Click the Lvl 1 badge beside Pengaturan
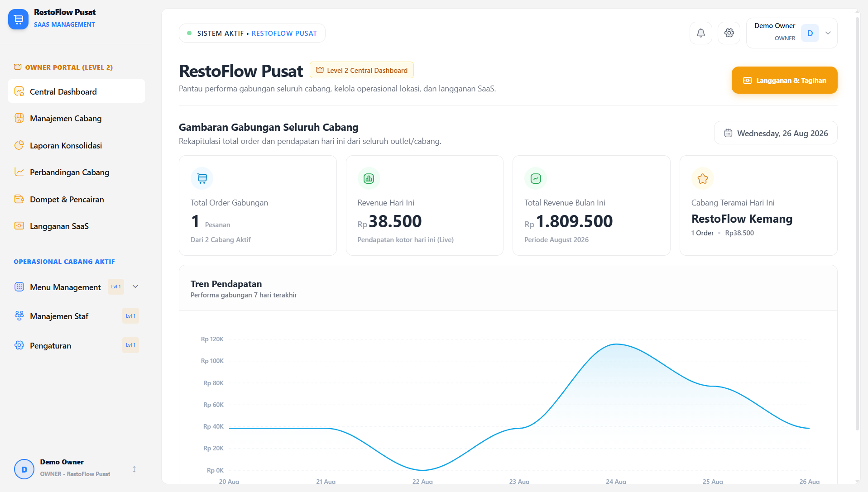This screenshot has height=492, width=868. [x=130, y=345]
